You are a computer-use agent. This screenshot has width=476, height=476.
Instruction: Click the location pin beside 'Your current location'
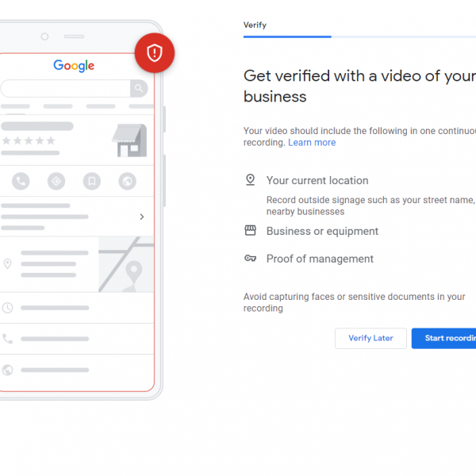(x=251, y=180)
